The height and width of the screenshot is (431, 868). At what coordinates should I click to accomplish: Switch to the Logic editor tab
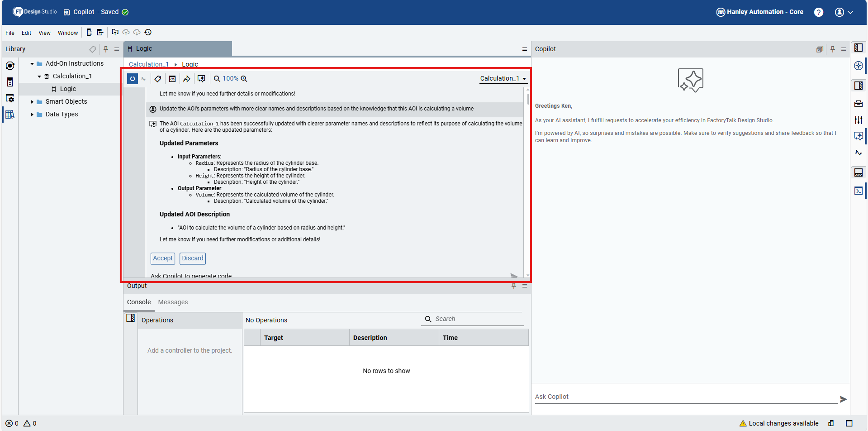click(178, 48)
